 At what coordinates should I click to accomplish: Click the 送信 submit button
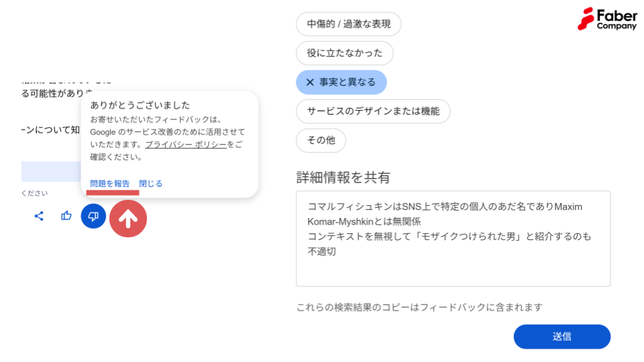tap(562, 337)
